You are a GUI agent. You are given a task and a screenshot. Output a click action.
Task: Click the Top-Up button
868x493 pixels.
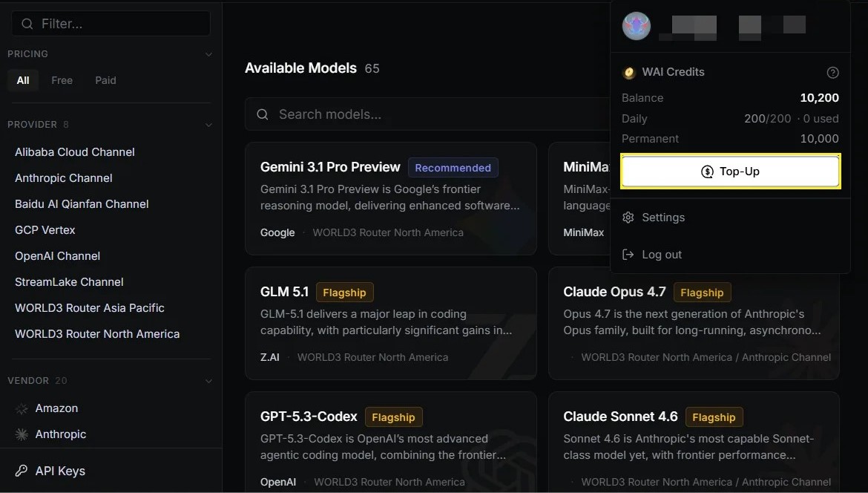[x=730, y=172]
